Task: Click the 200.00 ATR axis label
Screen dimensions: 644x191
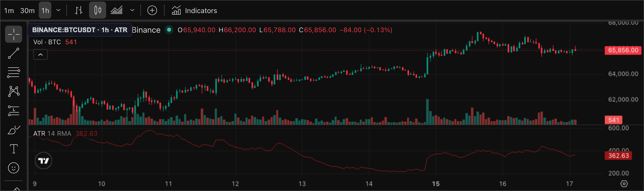Action: [x=618, y=173]
